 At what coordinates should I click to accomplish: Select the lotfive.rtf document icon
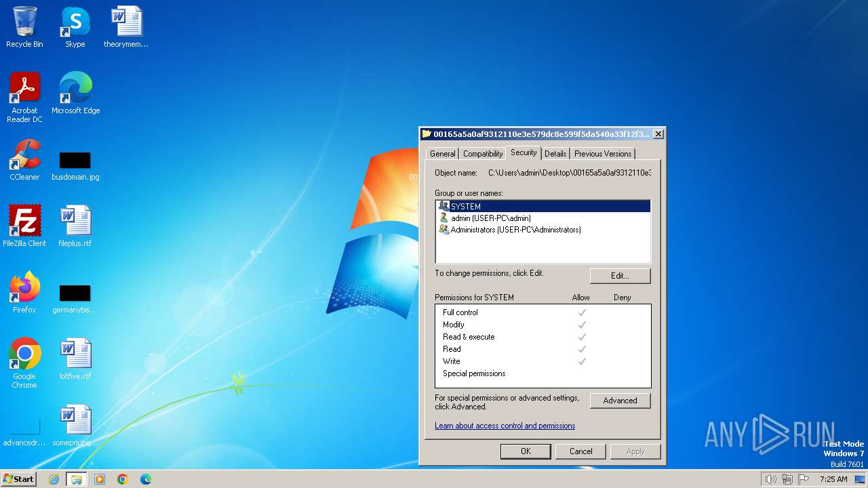pyautogui.click(x=75, y=359)
